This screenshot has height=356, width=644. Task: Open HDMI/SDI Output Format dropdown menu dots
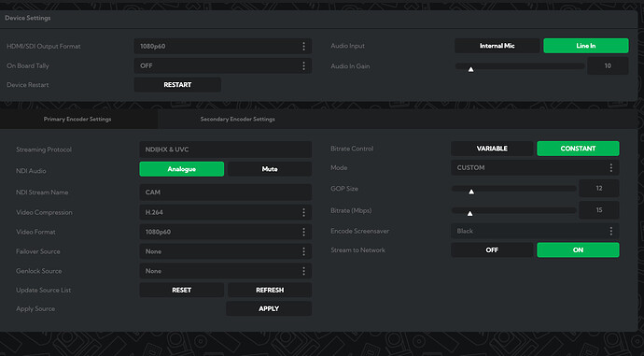click(303, 46)
